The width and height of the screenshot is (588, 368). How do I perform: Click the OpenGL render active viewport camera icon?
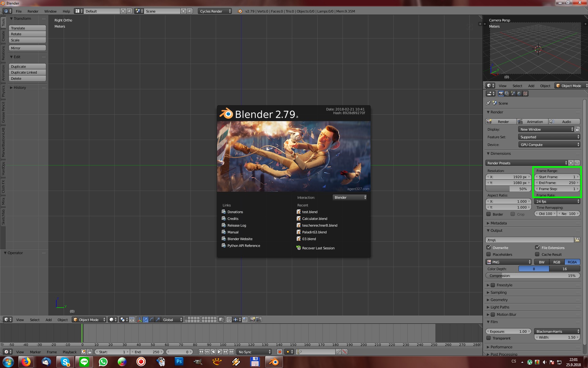[x=252, y=320]
